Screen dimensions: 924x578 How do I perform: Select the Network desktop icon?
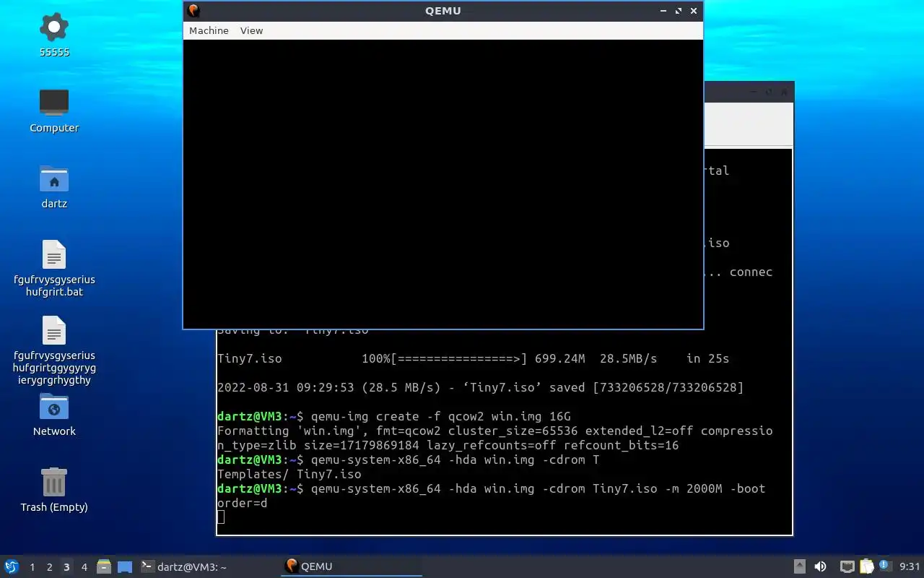54,414
